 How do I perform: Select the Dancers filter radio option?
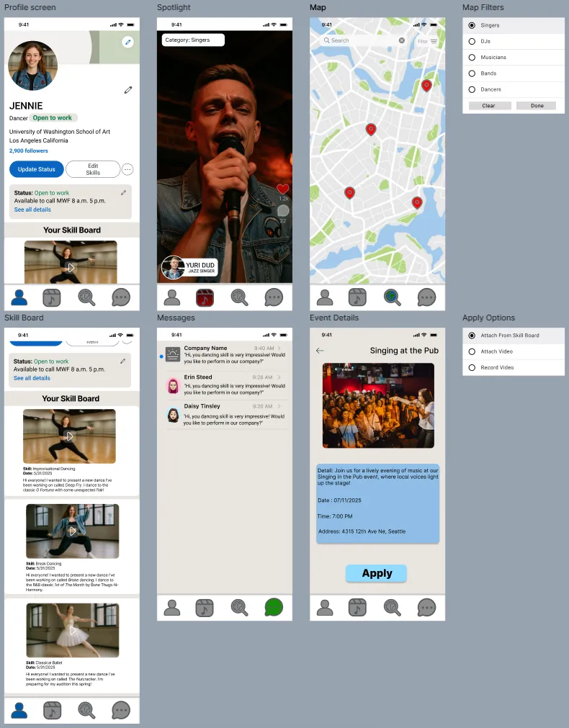(x=472, y=89)
